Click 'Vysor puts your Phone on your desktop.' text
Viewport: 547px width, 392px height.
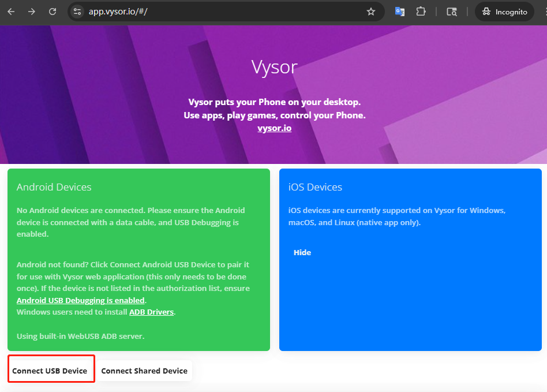275,102
